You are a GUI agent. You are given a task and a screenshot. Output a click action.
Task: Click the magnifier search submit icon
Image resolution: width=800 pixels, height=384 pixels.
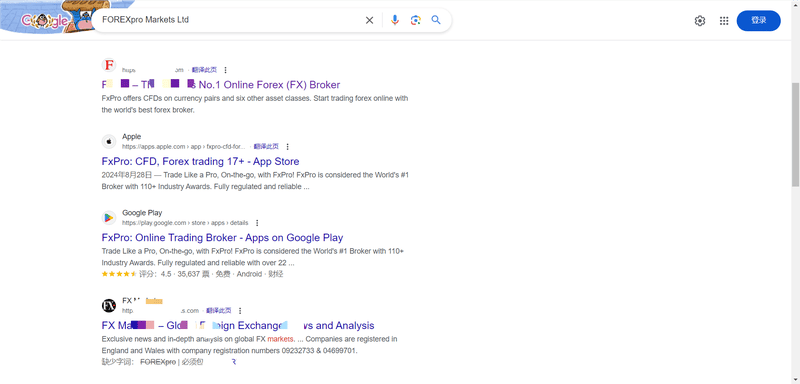436,20
